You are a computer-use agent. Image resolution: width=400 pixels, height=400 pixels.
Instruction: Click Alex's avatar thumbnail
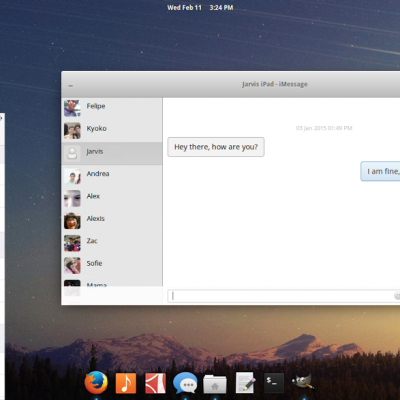click(x=72, y=198)
